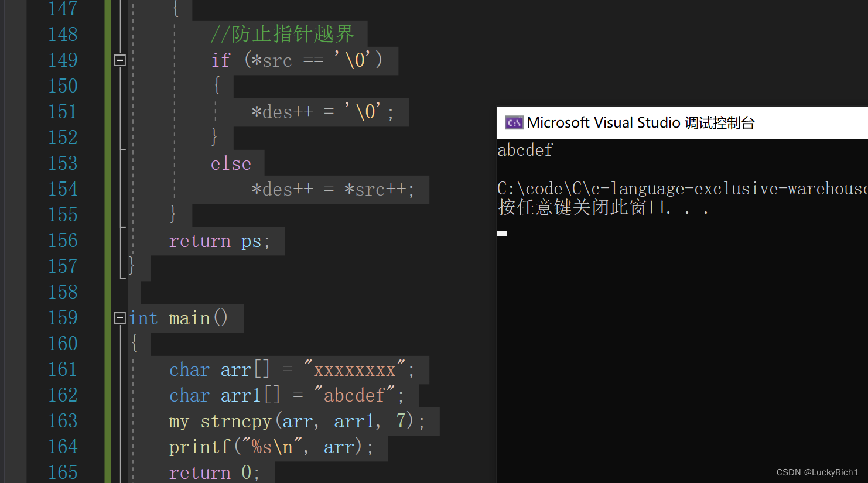Click line number 165

pos(63,472)
